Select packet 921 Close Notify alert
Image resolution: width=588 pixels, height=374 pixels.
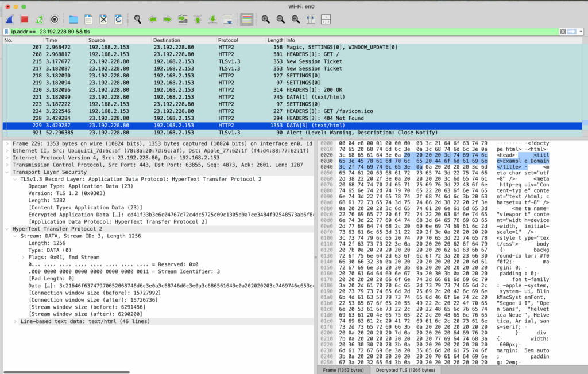(x=292, y=133)
